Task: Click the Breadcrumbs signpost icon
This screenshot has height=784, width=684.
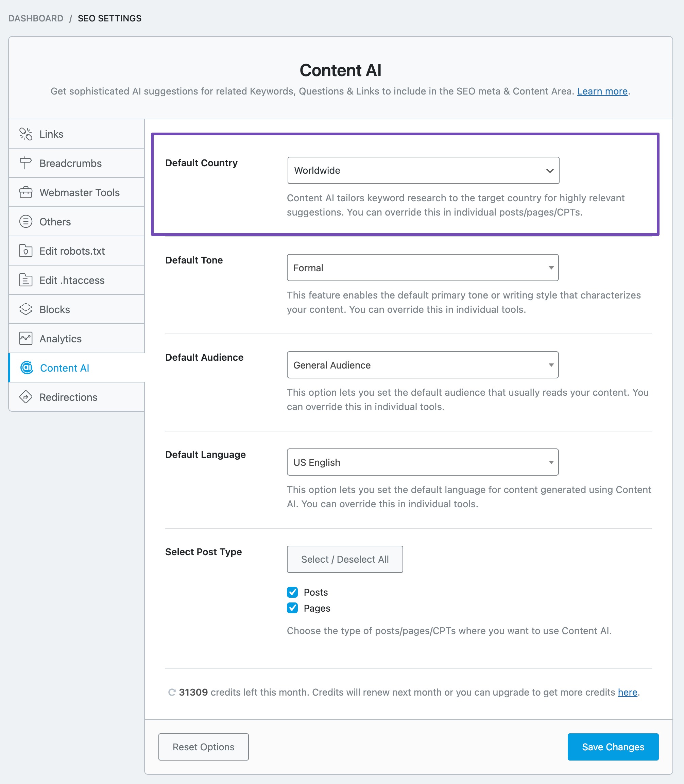Action: [25, 164]
